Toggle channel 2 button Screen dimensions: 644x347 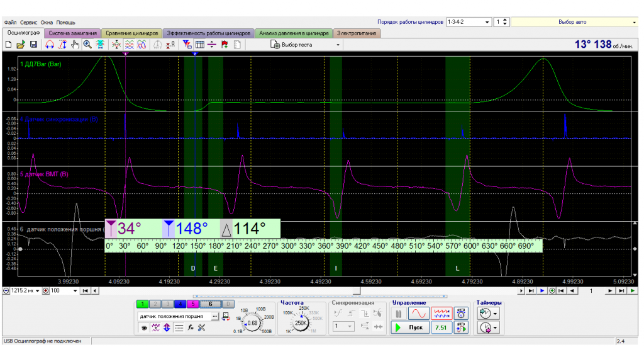tap(155, 304)
